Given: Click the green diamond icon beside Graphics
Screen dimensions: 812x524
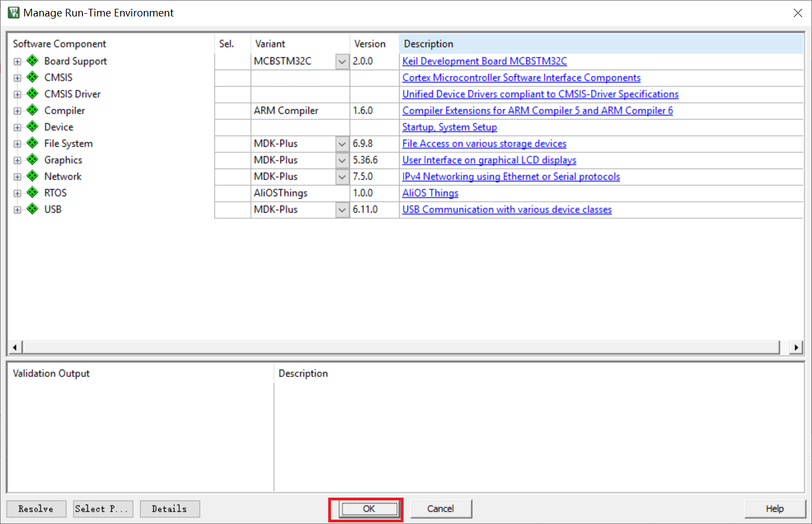Looking at the screenshot, I should pyautogui.click(x=33, y=159).
